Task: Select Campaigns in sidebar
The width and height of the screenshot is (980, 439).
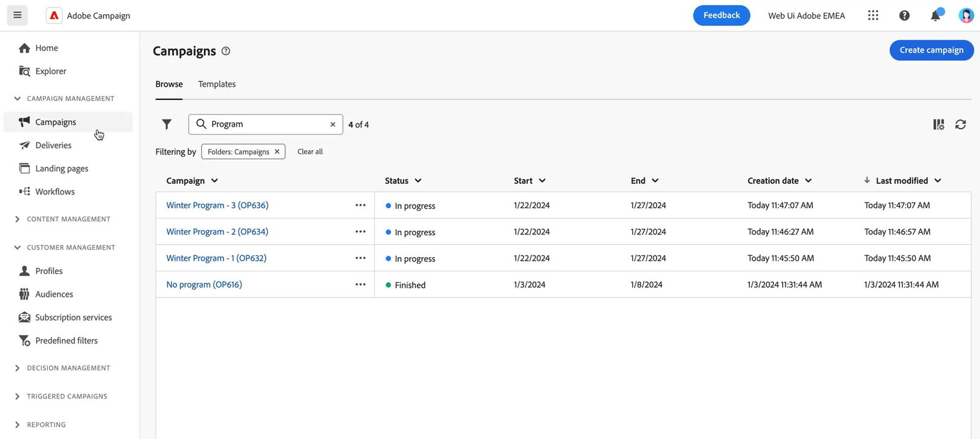Action: point(67,122)
